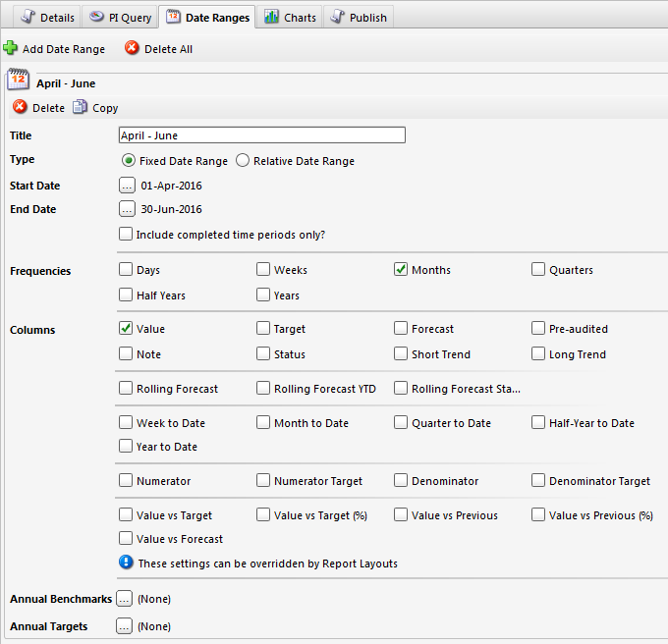This screenshot has width=668, height=644.
Task: Check Value vs Previous (%) checkbox
Action: click(538, 514)
